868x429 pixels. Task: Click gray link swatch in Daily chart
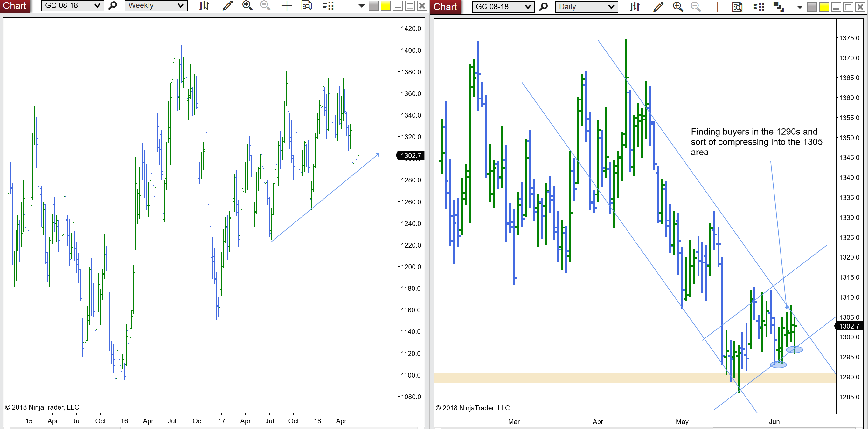(x=812, y=7)
